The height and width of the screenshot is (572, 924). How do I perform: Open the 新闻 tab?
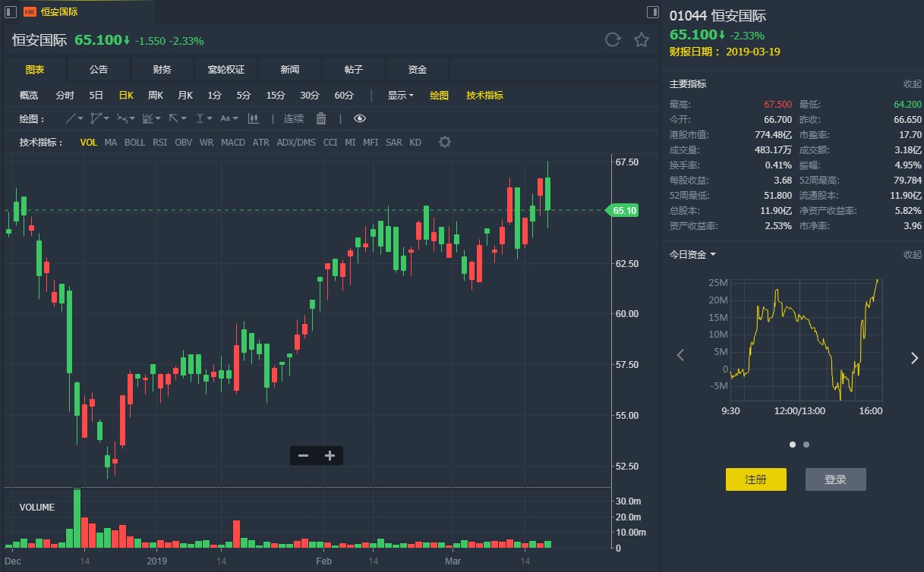(x=289, y=70)
